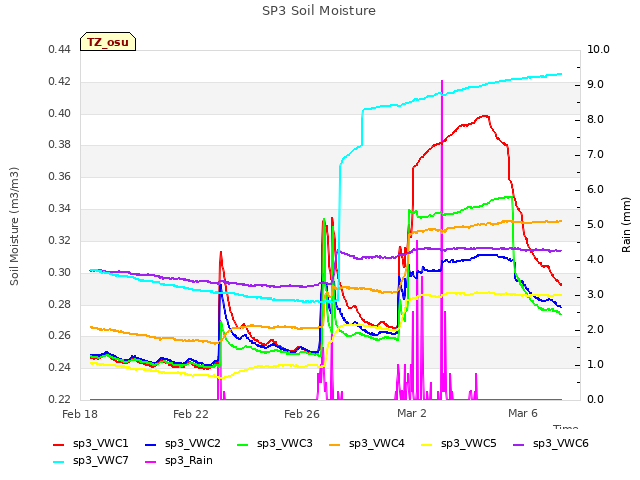Click the TZ_osu label badge
Image resolution: width=640 pixels, height=480 pixels.
[x=108, y=42]
